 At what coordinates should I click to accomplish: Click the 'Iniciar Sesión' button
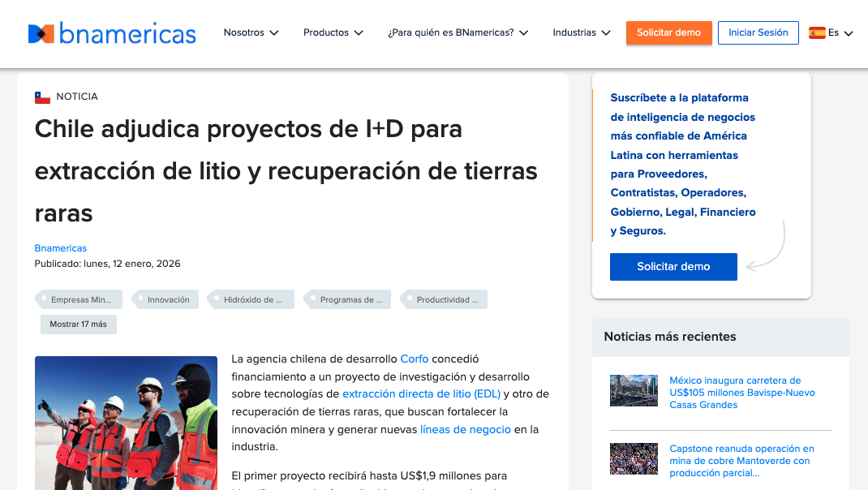(758, 33)
